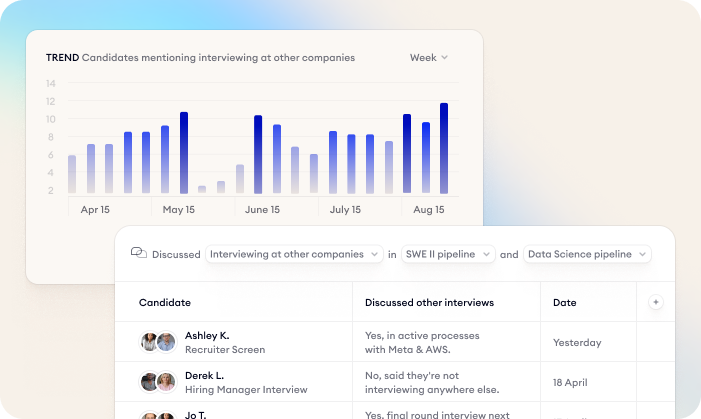701x419 pixels.
Task: Open the Week time range dropdown
Action: [428, 58]
